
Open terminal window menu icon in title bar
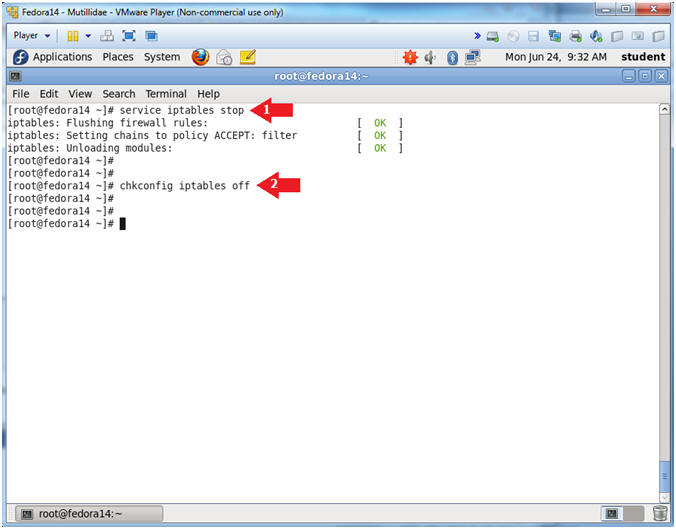coord(16,76)
